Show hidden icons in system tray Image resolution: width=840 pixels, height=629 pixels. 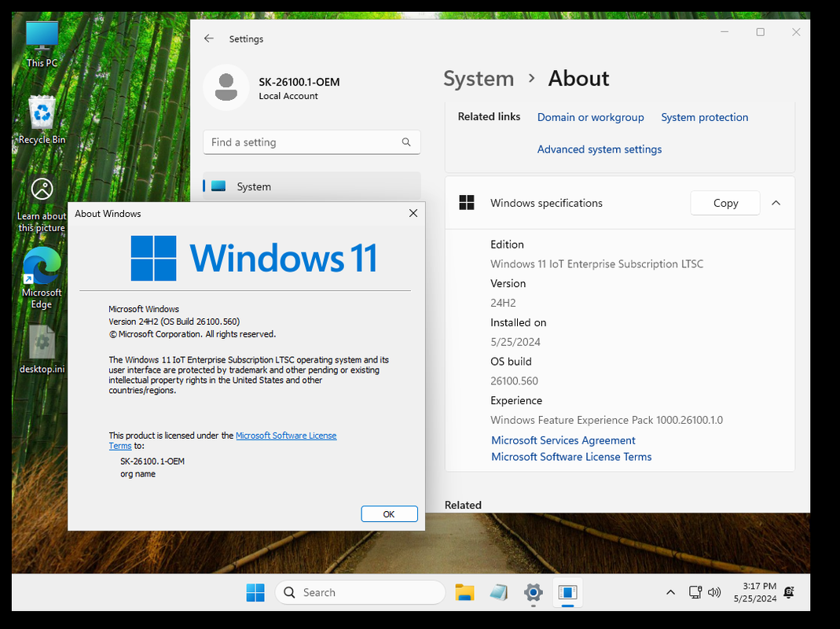pyautogui.click(x=670, y=593)
